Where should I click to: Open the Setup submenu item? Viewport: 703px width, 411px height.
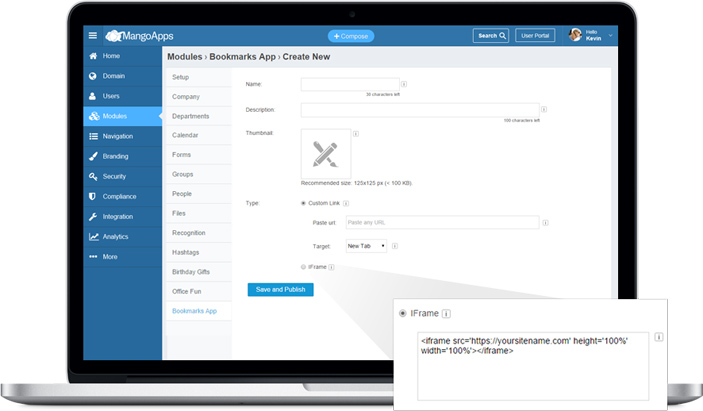(x=198, y=77)
